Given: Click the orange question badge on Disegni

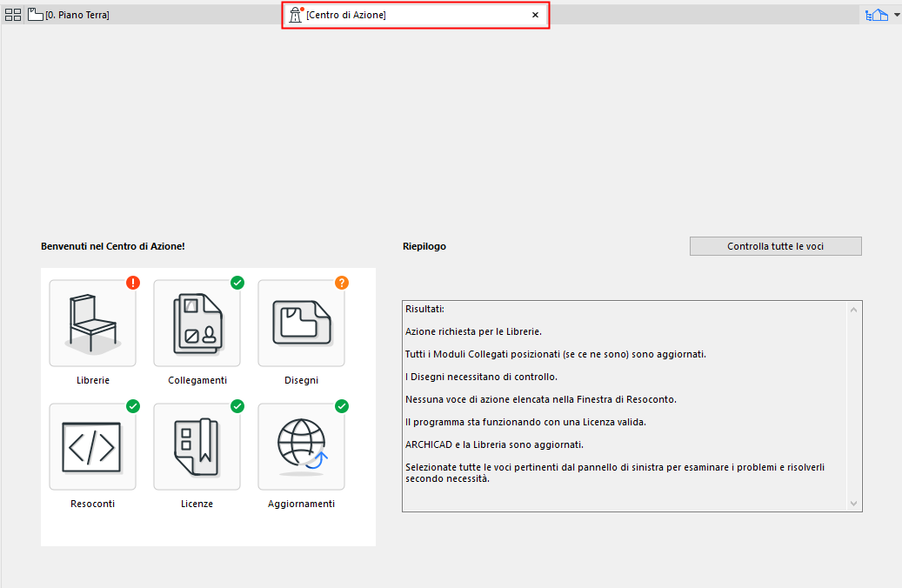Looking at the screenshot, I should 342,283.
